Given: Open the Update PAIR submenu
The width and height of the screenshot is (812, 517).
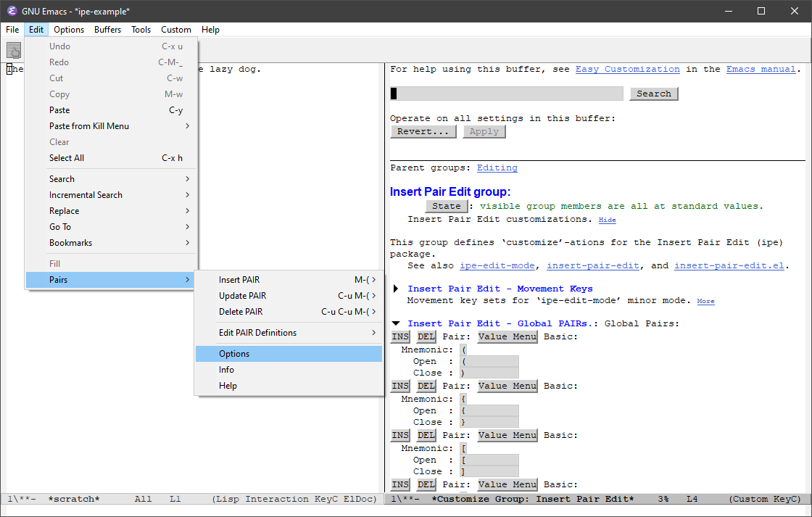Looking at the screenshot, I should tap(289, 296).
